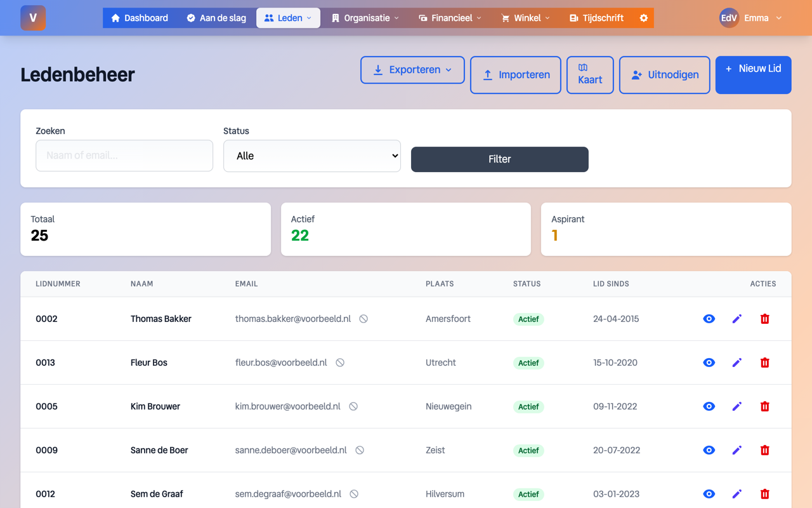The image size is (812, 508).
Task: Click the blocked icon beside thomas.bakker@voorbeeld.nl
Action: 363,319
